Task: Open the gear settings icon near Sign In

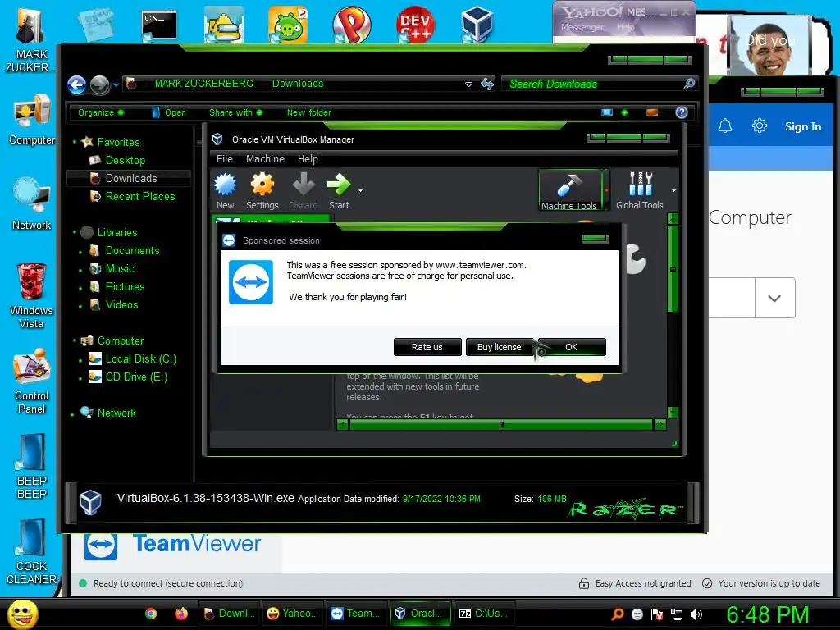Action: point(759,126)
